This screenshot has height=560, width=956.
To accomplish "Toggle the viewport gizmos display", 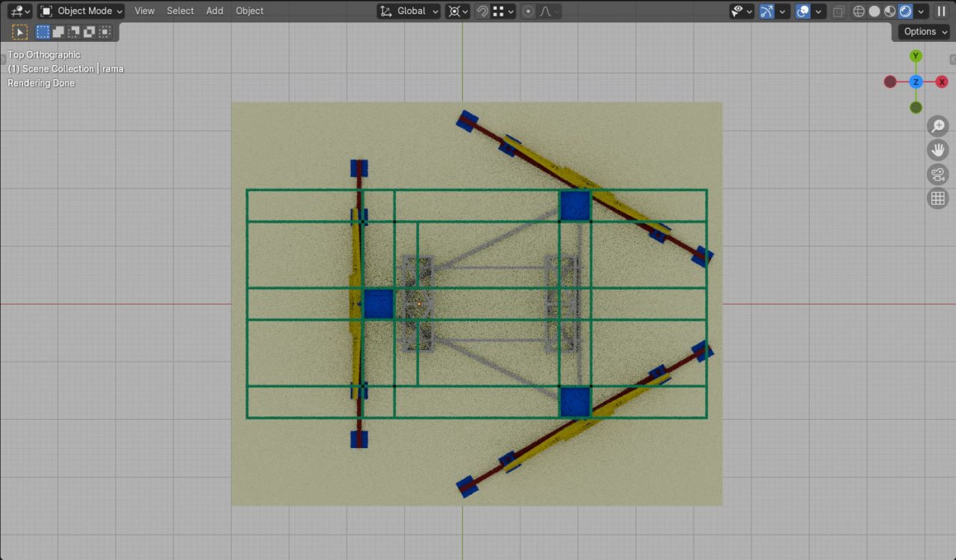I will tap(767, 11).
